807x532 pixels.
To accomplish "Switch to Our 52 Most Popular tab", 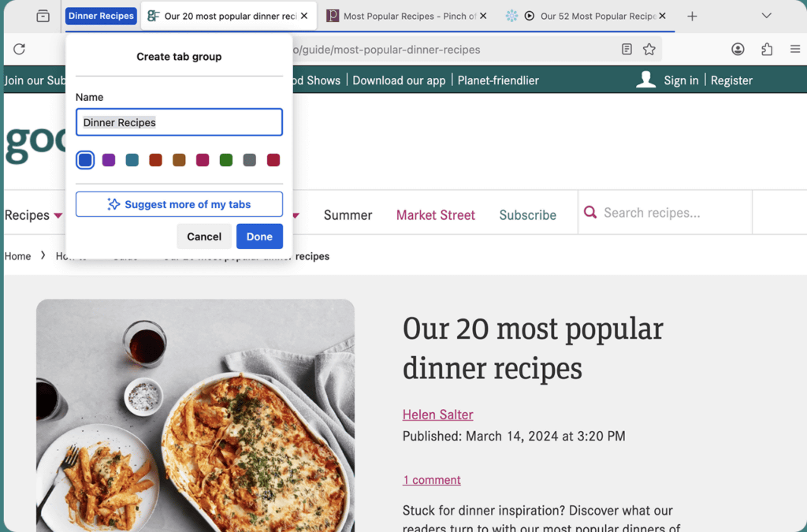I will pos(591,16).
